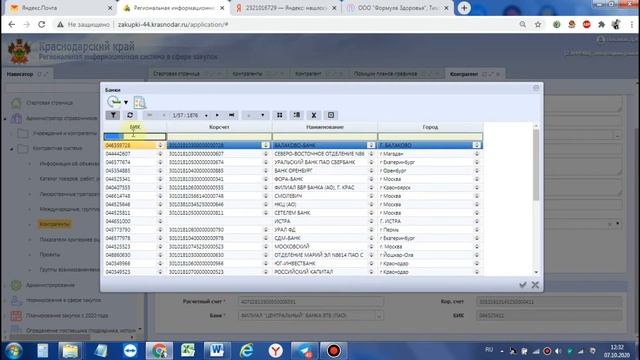Click the grid view icon in Банки toolbar
The image size is (640, 360).
(x=280, y=115)
